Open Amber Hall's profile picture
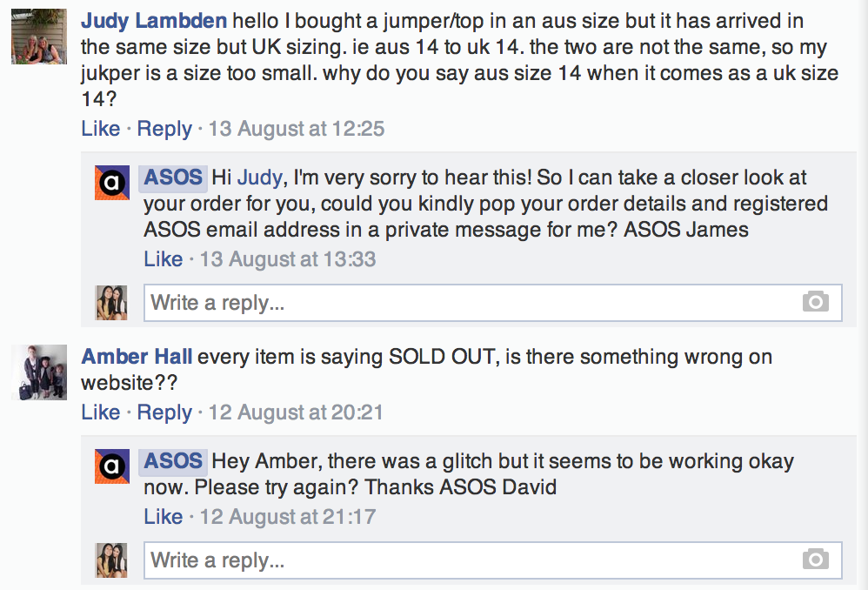 click(39, 372)
